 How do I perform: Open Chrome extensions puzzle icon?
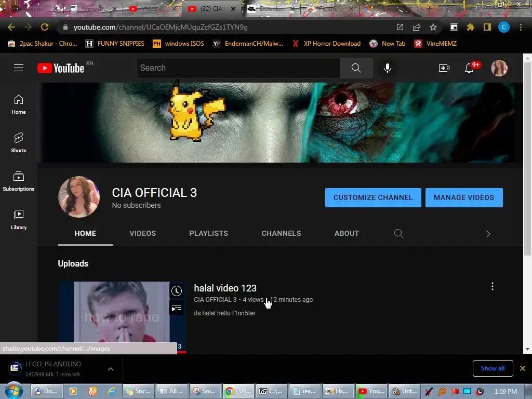470,27
